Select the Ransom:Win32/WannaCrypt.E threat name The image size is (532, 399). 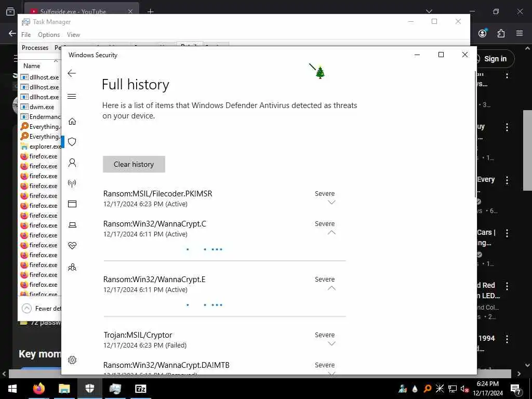coord(154,280)
